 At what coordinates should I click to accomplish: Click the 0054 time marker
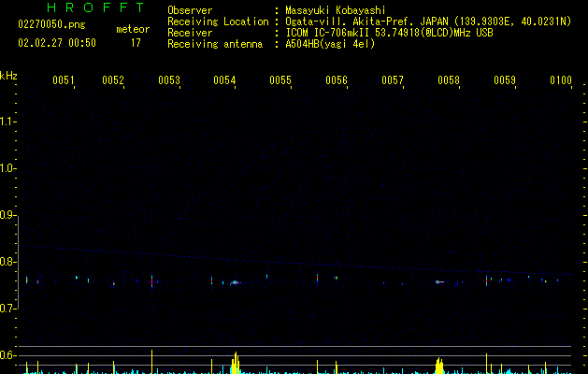tap(224, 80)
